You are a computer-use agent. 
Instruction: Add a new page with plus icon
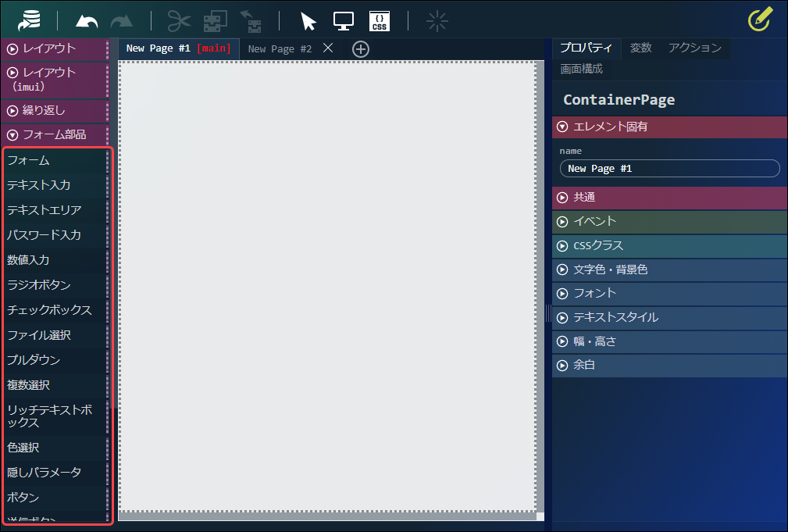tap(361, 49)
